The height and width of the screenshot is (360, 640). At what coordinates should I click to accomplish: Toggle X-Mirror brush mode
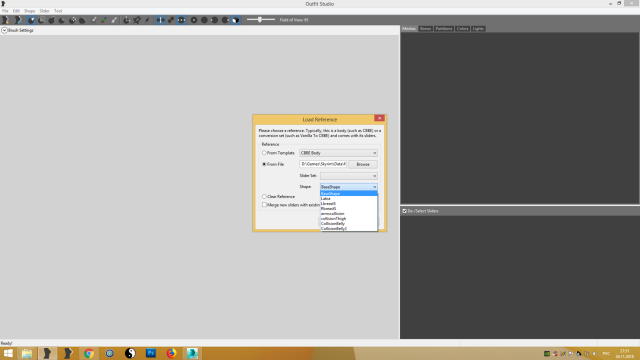click(160, 20)
